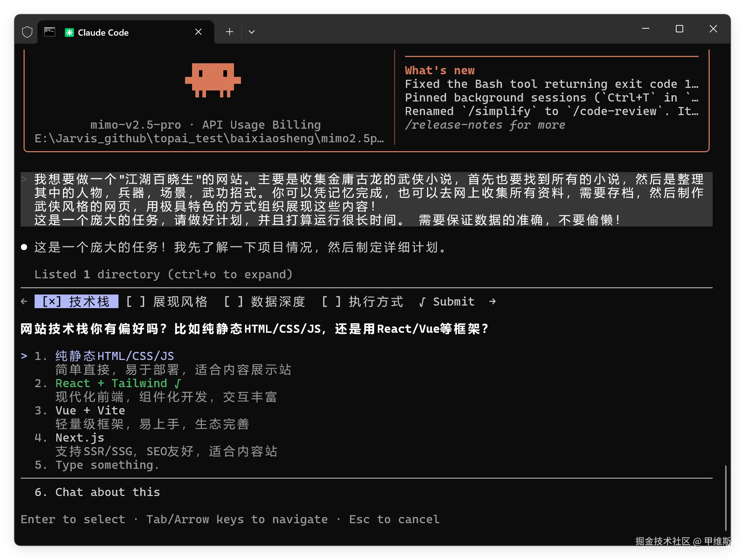Viewport: 745px width, 560px height.
Task: Click the Listed 1 directory expand line
Action: tap(163, 274)
